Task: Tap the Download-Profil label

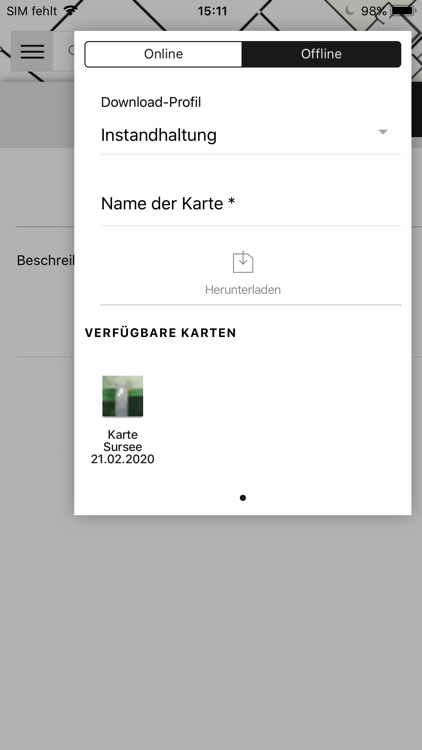Action: [x=151, y=102]
